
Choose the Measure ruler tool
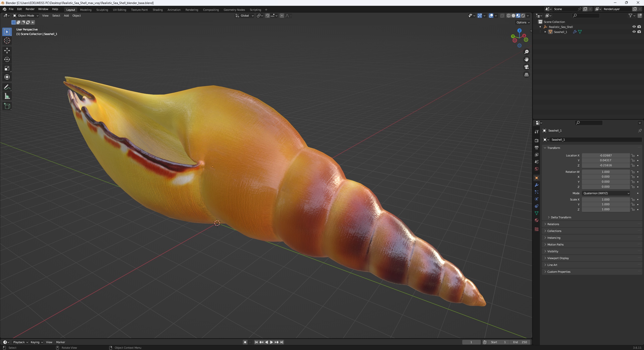(7, 96)
